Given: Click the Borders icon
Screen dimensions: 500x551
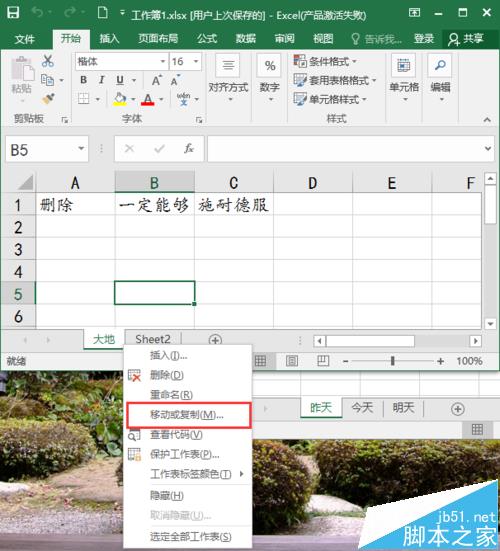Looking at the screenshot, I should point(84,99).
